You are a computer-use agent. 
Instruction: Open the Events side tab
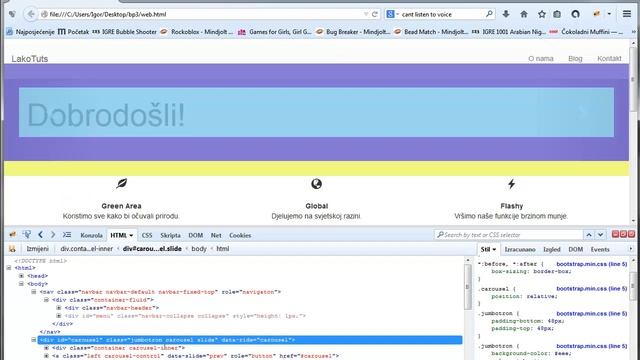point(600,249)
